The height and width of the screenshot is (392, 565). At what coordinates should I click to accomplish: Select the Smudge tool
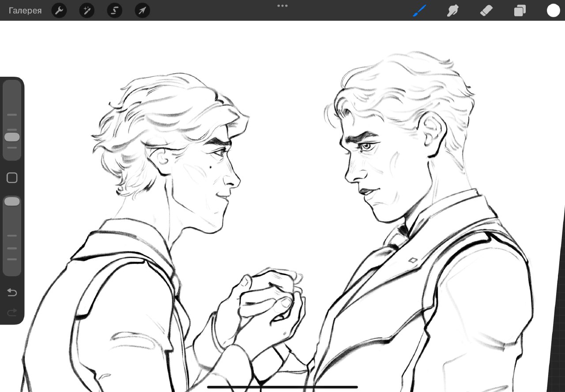[x=452, y=11]
